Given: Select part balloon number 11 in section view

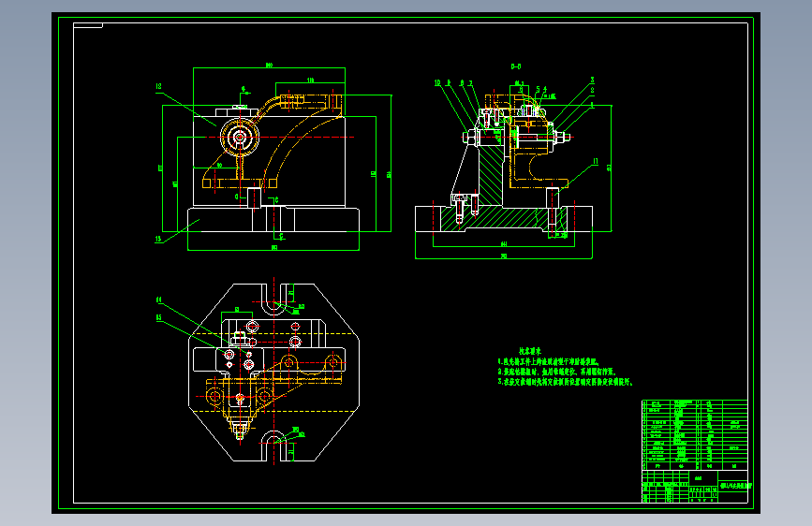Looking at the screenshot, I should [596, 162].
